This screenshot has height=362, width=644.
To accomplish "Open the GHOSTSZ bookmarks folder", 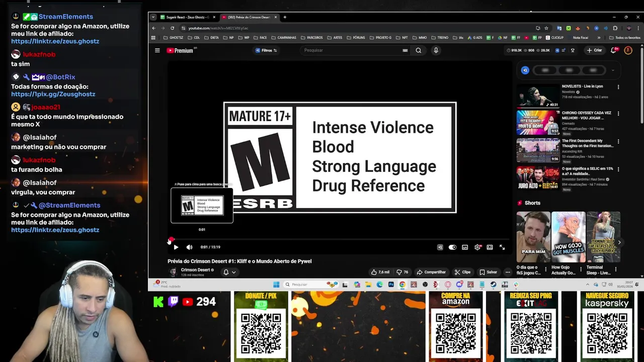I will pos(174,38).
